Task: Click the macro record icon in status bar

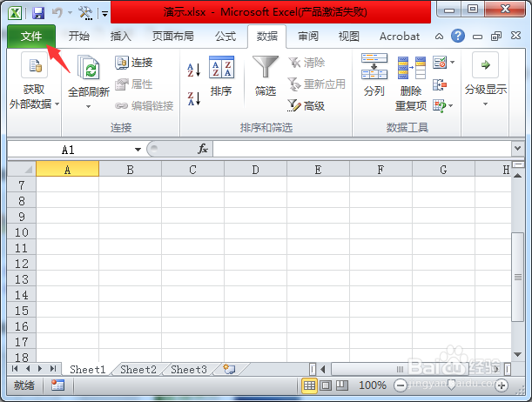Action: [57, 385]
